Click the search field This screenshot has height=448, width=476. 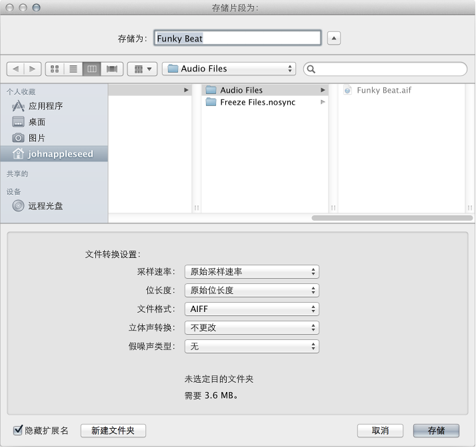coord(385,69)
